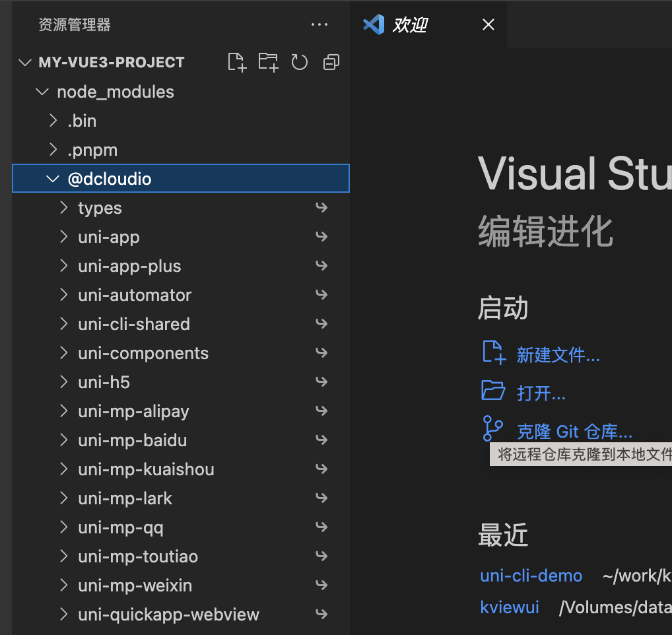Expand the uni-app-plus folder chevron

(64, 266)
